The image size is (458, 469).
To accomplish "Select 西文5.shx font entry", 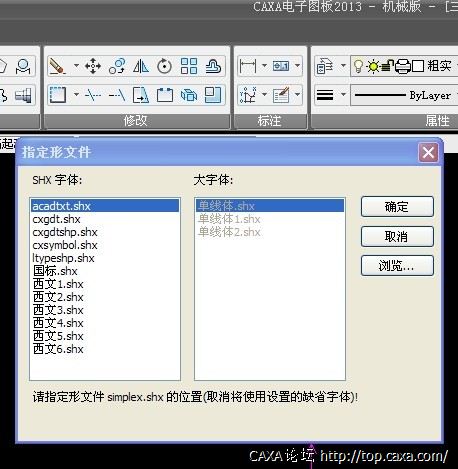I will coord(105,336).
